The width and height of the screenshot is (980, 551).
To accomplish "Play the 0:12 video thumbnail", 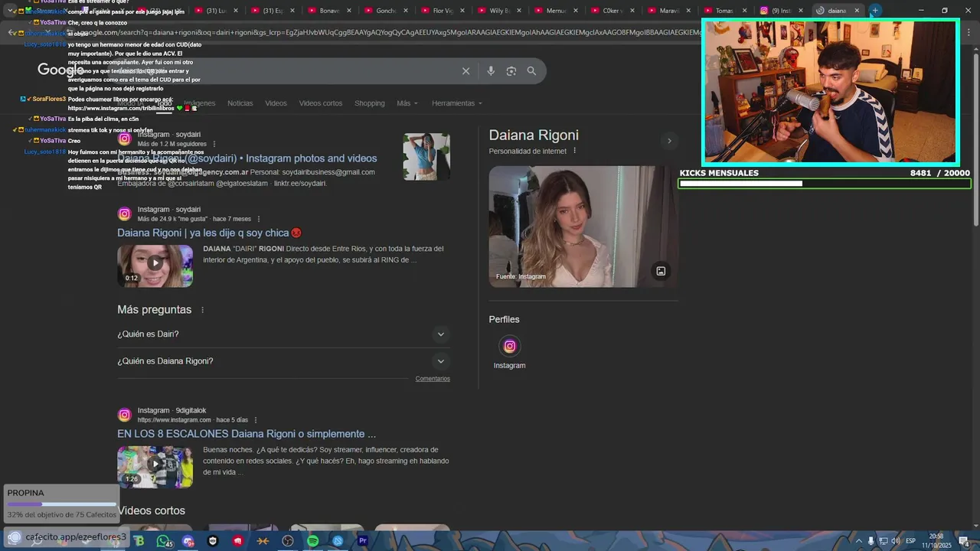I will 155,266.
